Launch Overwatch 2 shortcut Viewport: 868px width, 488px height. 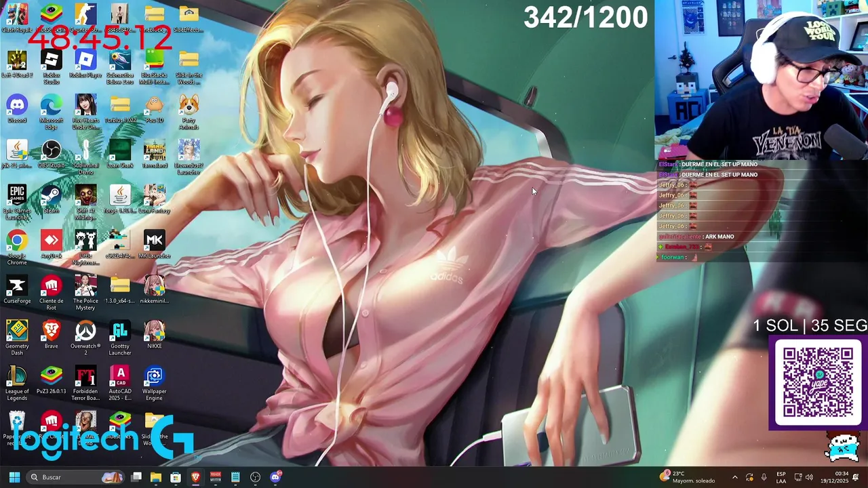coord(85,338)
